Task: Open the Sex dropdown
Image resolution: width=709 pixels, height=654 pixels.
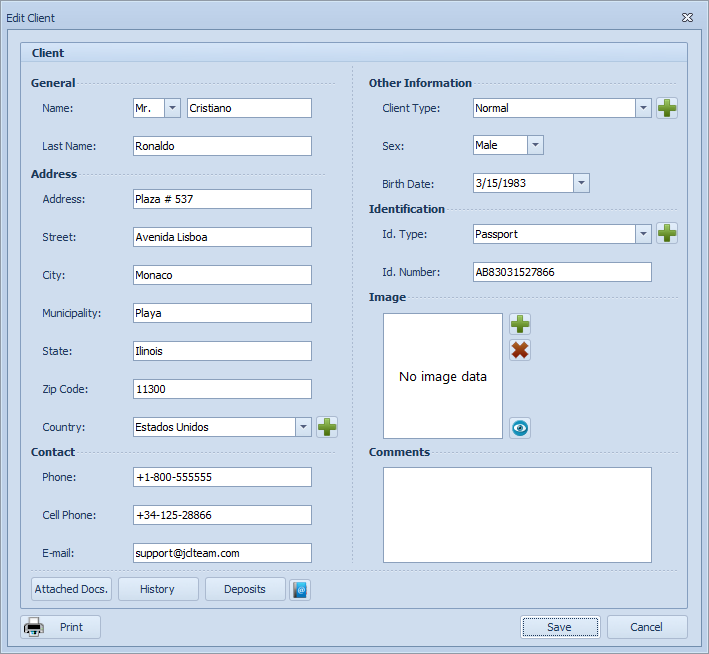Action: pyautogui.click(x=535, y=146)
